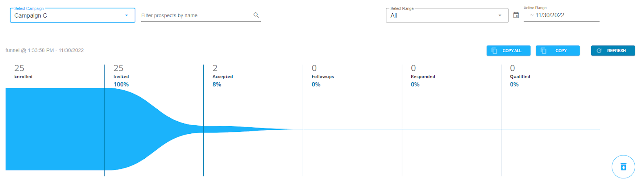Click the Followups 0% stage label
The image size is (644, 184).
[322, 80]
